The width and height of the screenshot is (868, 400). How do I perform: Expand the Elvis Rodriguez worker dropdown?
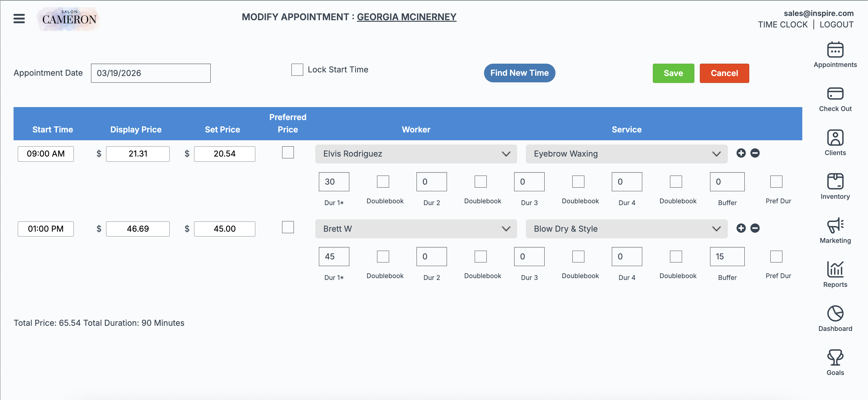click(x=416, y=154)
